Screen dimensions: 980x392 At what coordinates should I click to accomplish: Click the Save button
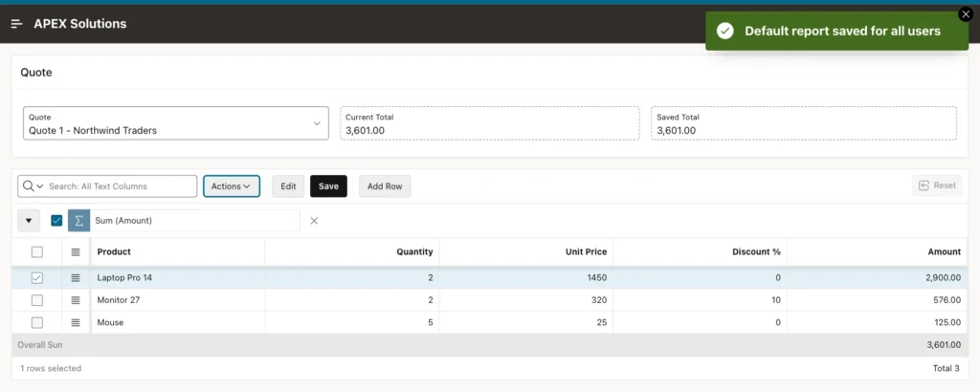pyautogui.click(x=328, y=186)
